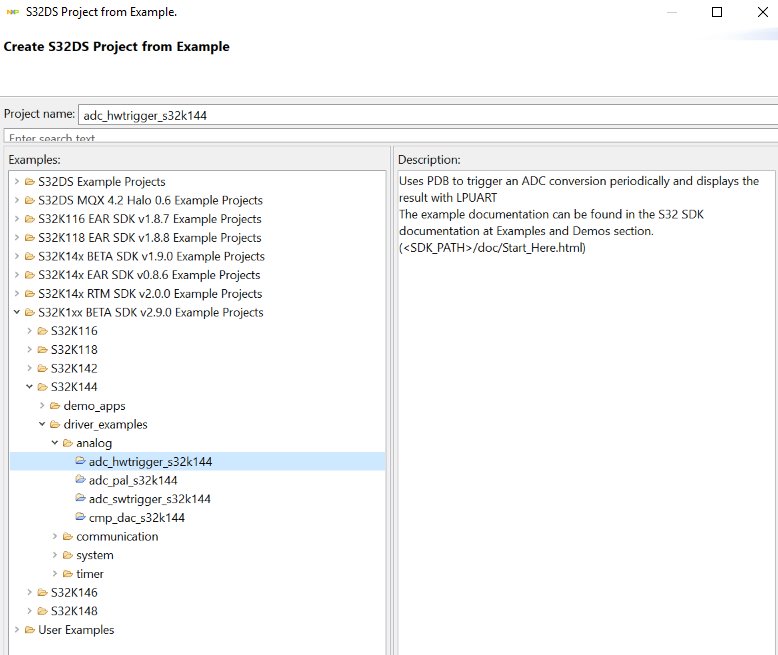Image resolution: width=778 pixels, height=655 pixels.
Task: Expand the communication folder arrow
Action: [55, 536]
